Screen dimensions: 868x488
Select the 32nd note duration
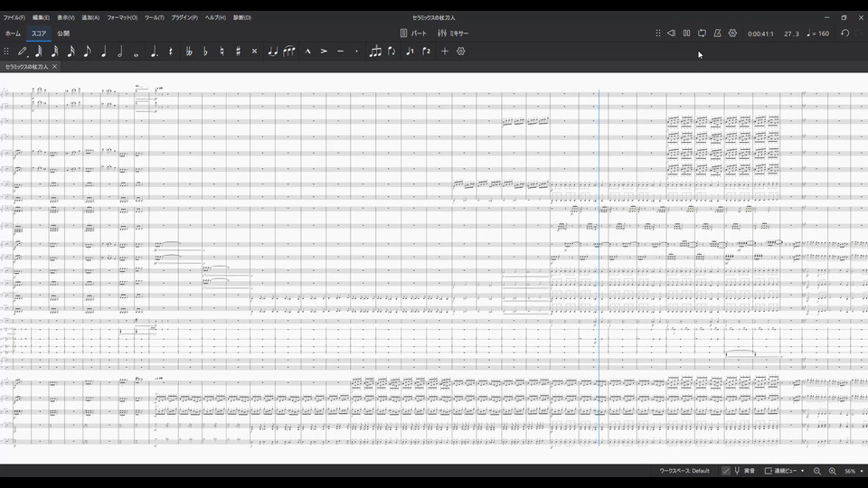pyautogui.click(x=55, y=52)
